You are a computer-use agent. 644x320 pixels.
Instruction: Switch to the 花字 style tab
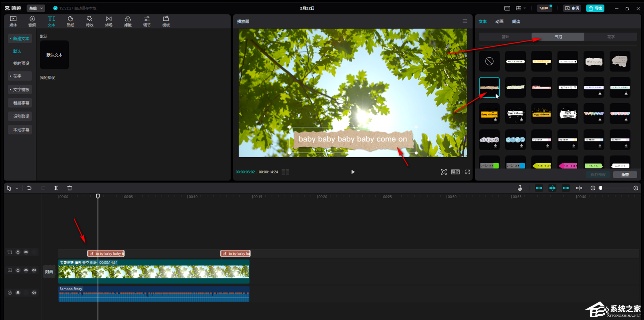610,37
